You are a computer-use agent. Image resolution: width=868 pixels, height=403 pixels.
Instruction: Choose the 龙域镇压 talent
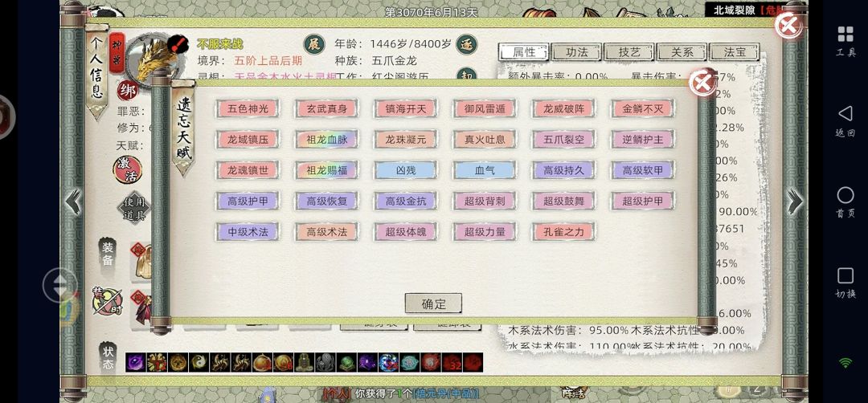(248, 140)
